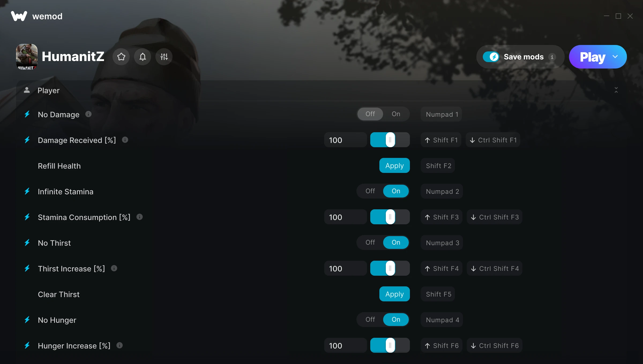Show info for No Damage mod
The image size is (643, 364).
pos(88,114)
